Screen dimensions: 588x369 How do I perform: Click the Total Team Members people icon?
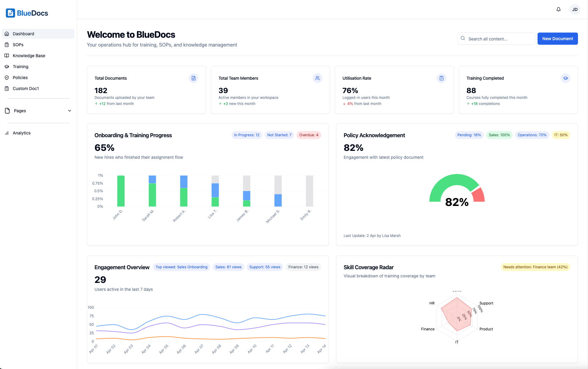coord(318,78)
